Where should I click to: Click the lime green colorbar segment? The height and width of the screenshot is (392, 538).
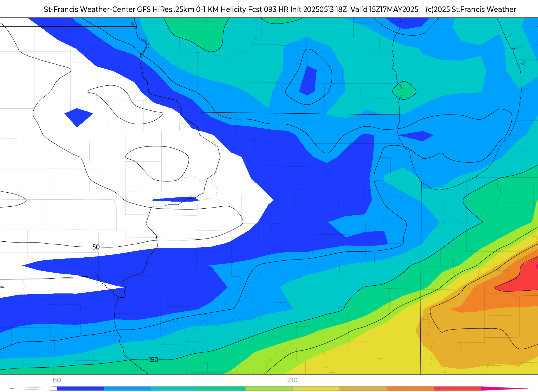(x=269, y=389)
